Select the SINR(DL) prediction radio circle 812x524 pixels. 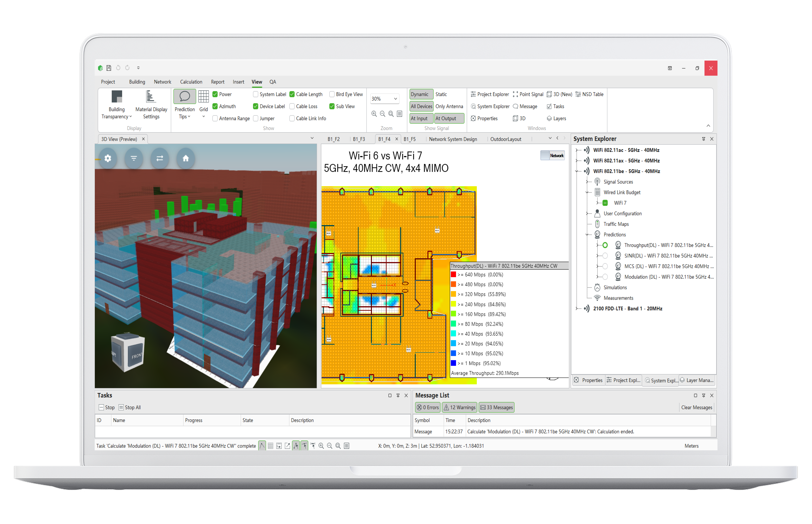point(605,256)
